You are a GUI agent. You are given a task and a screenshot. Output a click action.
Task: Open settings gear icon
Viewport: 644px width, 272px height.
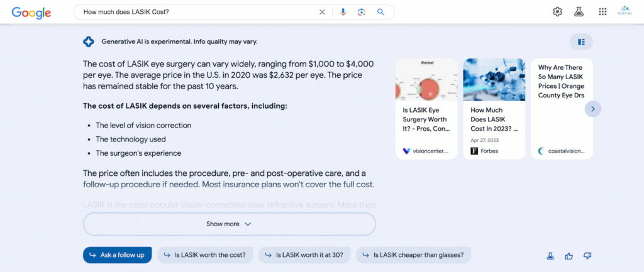pos(557,12)
